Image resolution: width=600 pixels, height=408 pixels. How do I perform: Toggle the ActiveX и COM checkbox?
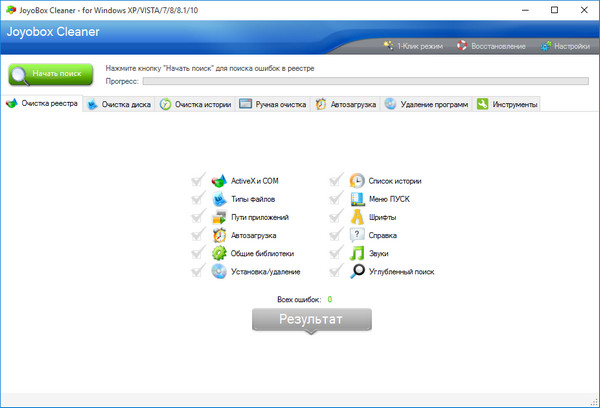[198, 180]
